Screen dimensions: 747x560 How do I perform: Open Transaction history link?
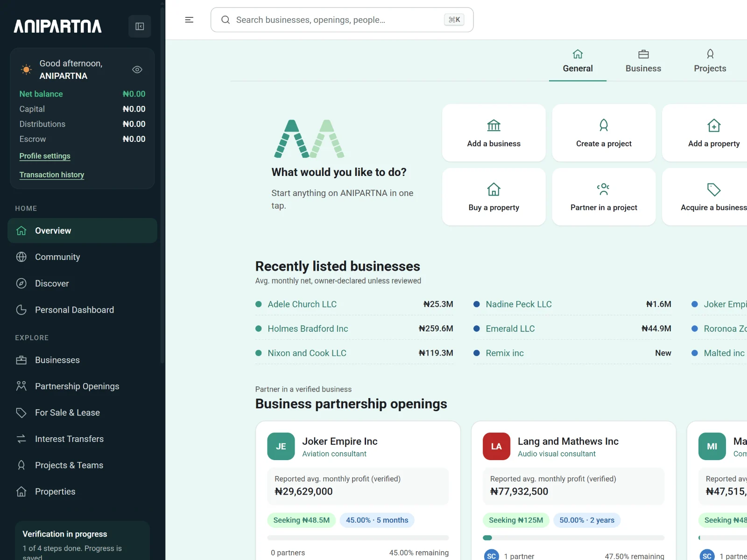[x=52, y=175]
